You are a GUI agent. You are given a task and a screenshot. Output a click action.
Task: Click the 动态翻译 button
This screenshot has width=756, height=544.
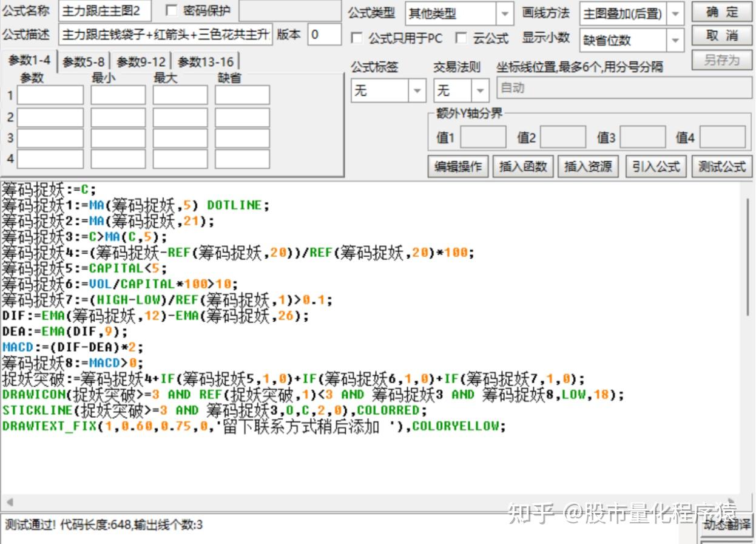(727, 525)
